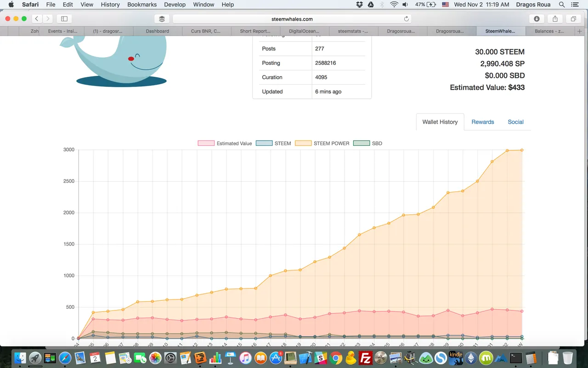Switch to the Rewards tab

pyautogui.click(x=483, y=122)
